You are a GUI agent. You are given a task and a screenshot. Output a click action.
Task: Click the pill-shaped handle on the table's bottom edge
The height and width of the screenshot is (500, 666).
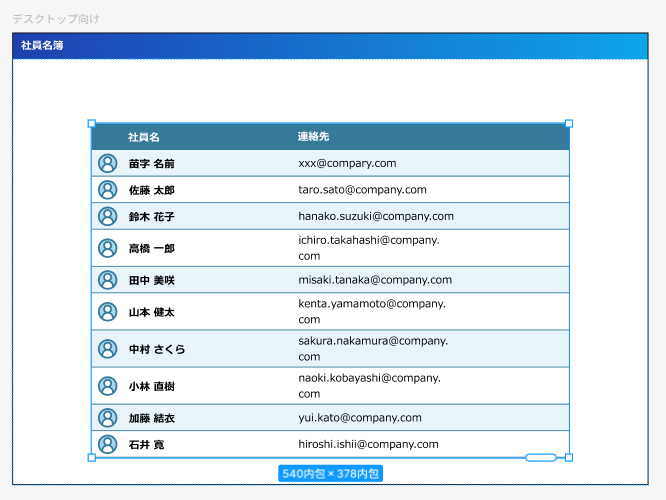541,458
